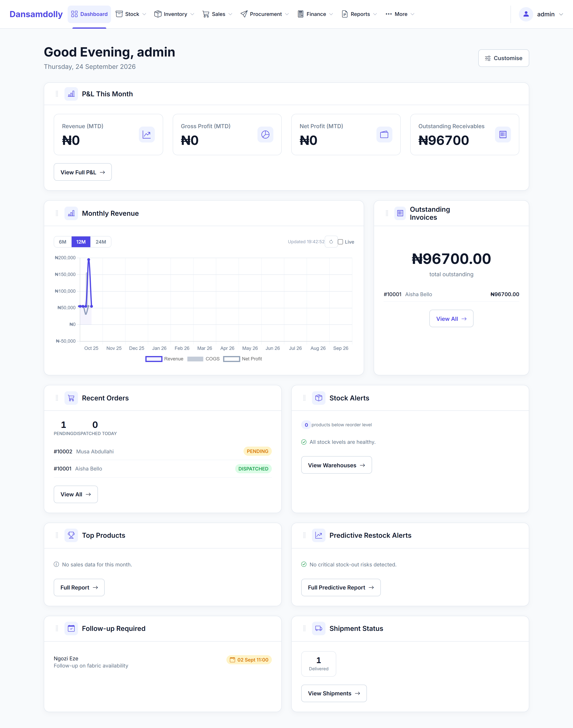Image resolution: width=573 pixels, height=728 pixels.
Task: Go to Dansamdolly home logo
Action: click(x=36, y=14)
